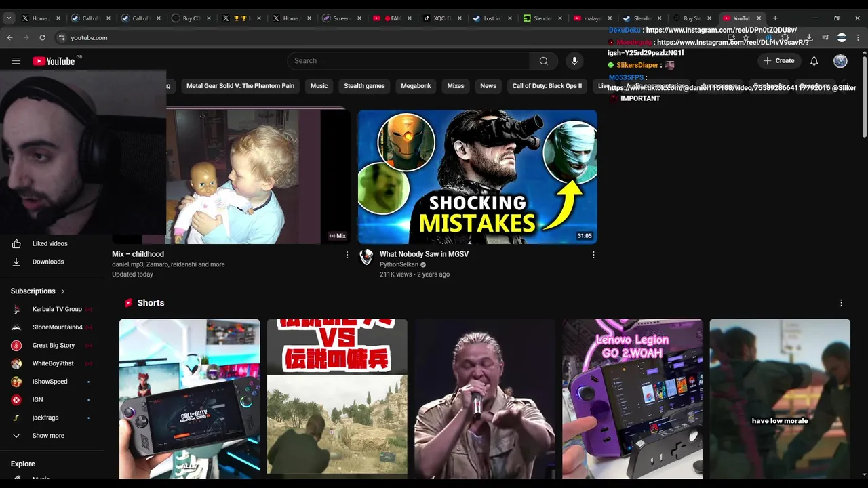Screen dimensions: 868x488
Task: Open the Short of man singing into microphone
Action: pos(485,399)
